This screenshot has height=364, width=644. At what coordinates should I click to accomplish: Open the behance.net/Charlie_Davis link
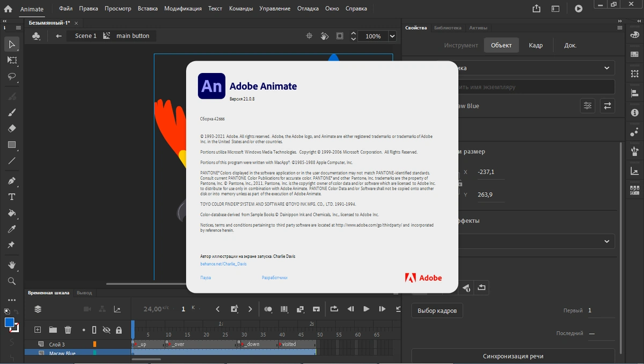point(223,264)
